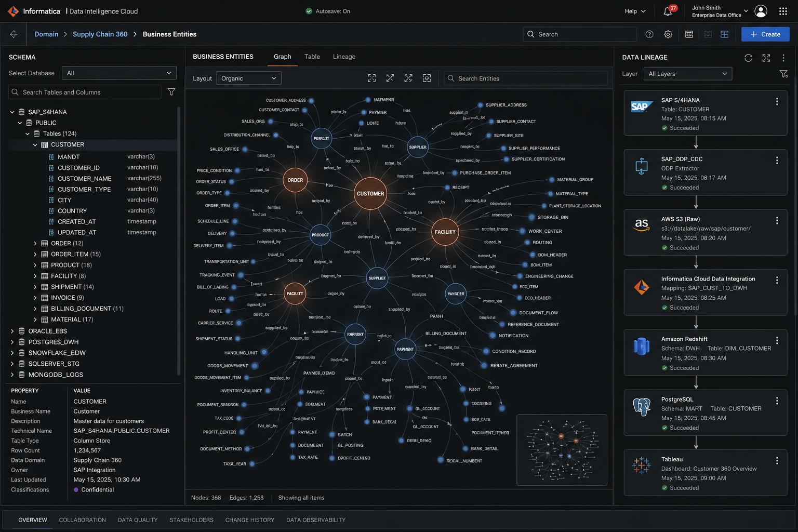This screenshot has width=798, height=532.
Task: Open the apps grid launcher
Action: tap(783, 11)
